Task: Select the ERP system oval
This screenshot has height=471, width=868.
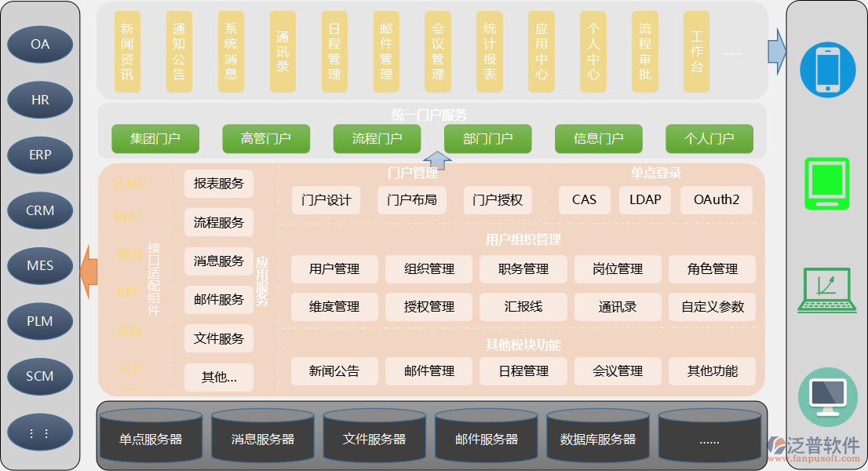Action: click(x=40, y=155)
